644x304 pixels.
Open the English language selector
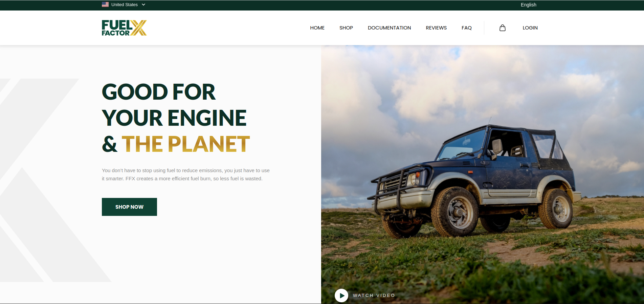(x=528, y=5)
